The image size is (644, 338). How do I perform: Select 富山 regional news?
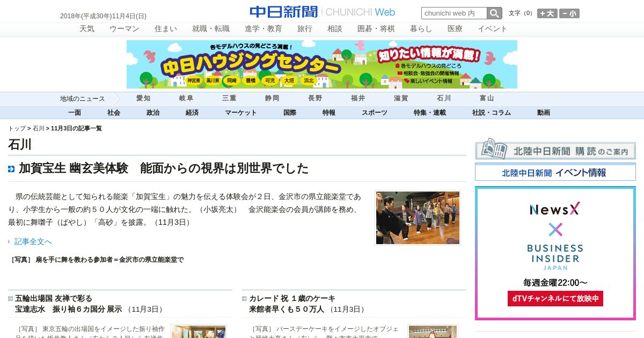(x=487, y=99)
